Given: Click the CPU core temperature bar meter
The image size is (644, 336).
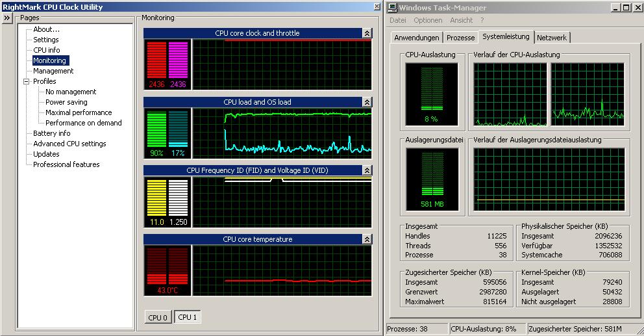Looking at the screenshot, I should (167, 266).
